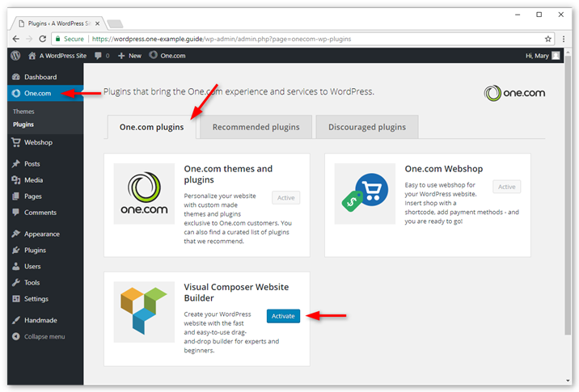The width and height of the screenshot is (579, 392).
Task: Click the Plugins plug icon in sidebar
Action: 16,250
